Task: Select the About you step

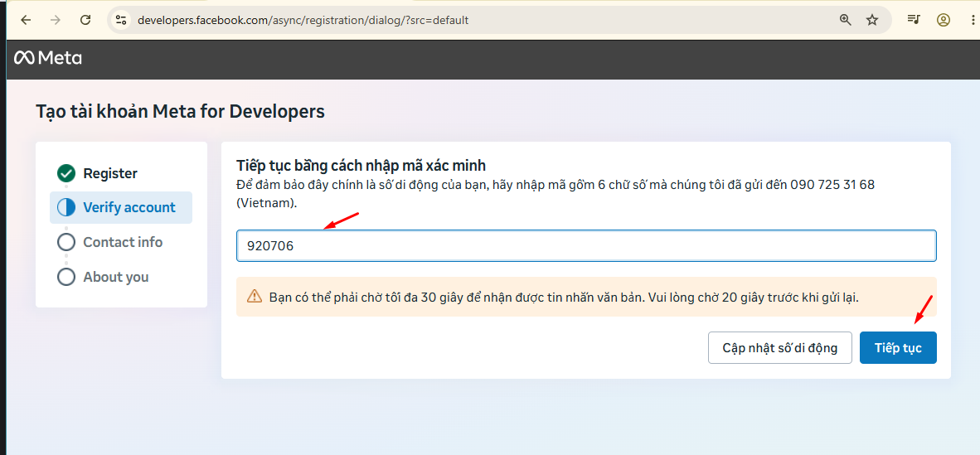Action: (x=121, y=276)
